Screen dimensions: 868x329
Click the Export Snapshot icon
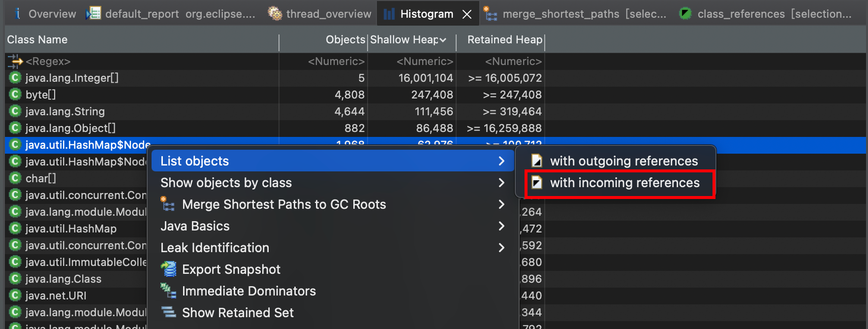[x=169, y=269]
